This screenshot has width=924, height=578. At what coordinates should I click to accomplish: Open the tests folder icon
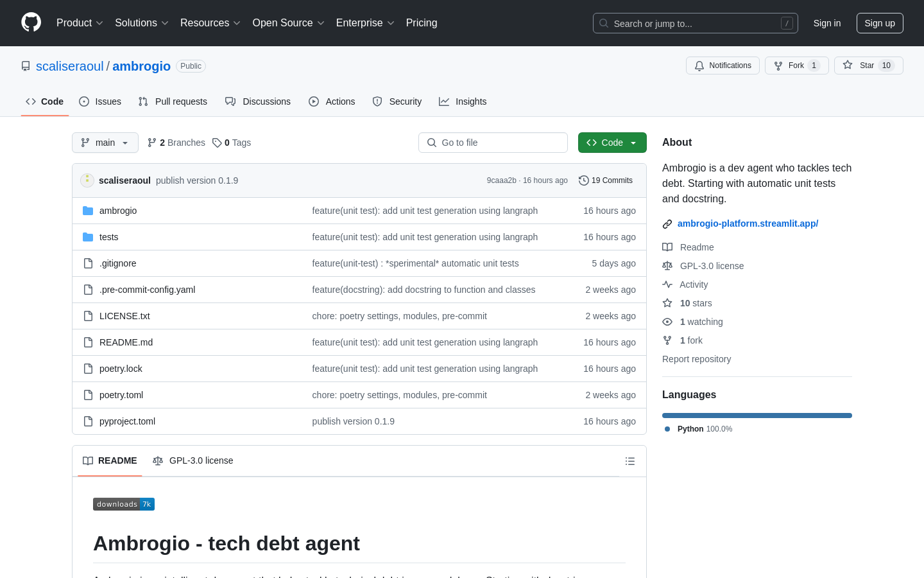coord(88,237)
